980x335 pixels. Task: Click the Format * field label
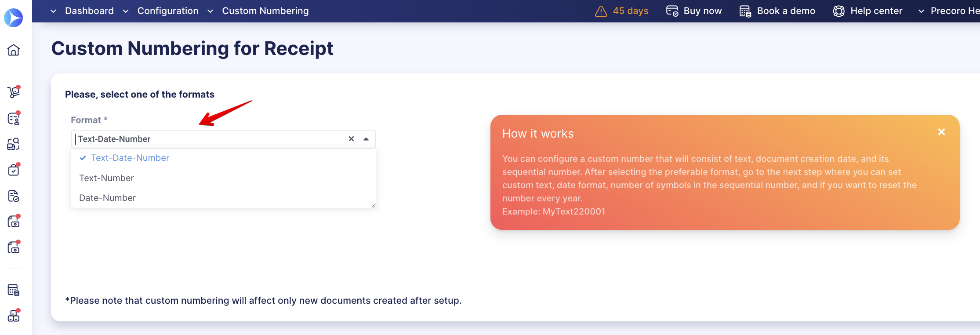coord(89,120)
